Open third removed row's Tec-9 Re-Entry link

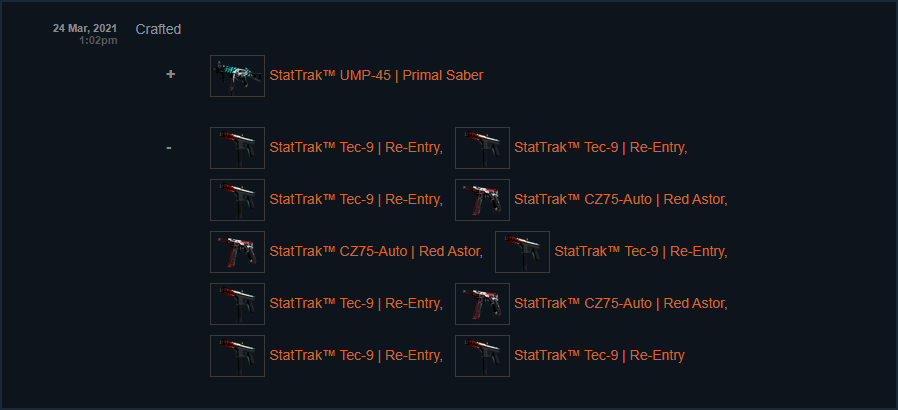pos(640,252)
